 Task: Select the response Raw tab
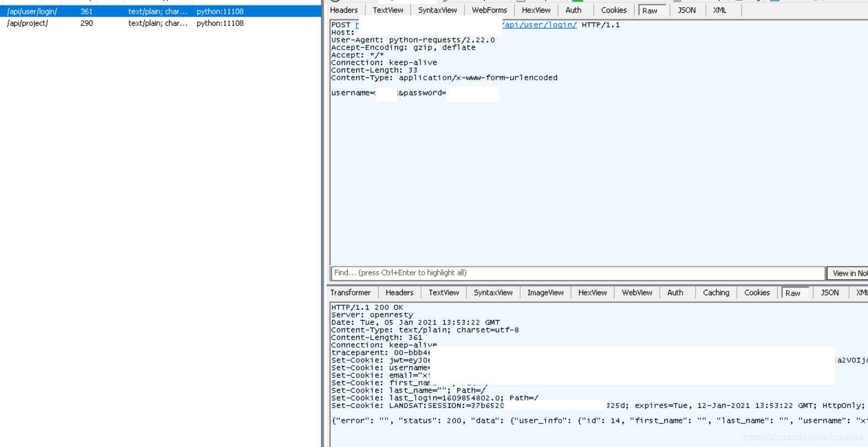(793, 293)
